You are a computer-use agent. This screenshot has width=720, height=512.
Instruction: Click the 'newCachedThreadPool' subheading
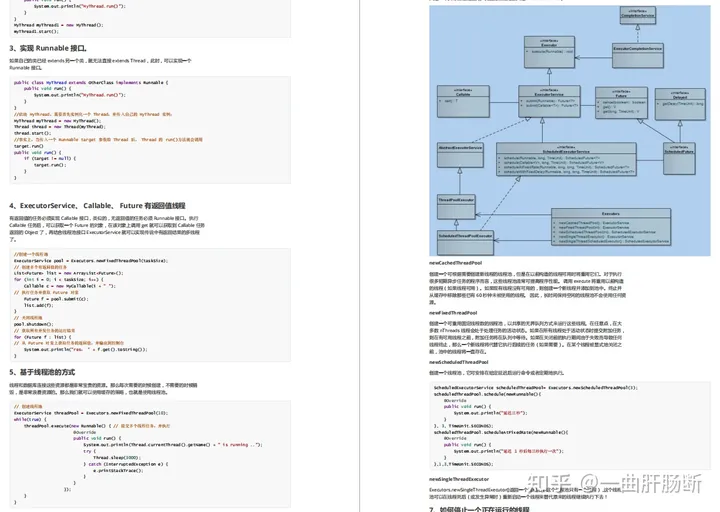456,263
